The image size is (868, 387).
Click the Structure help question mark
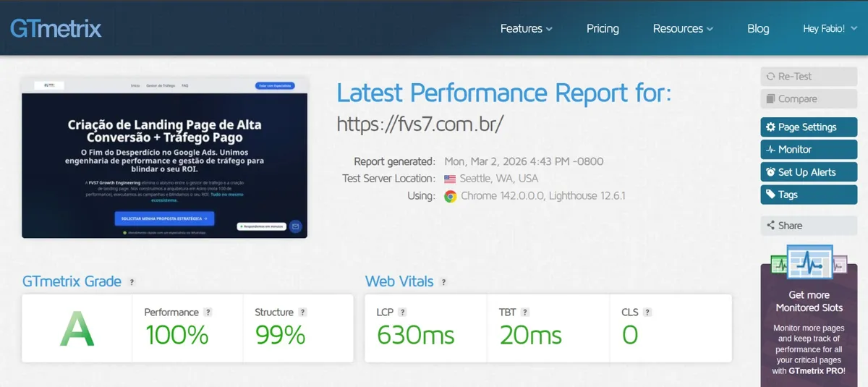pyautogui.click(x=302, y=312)
